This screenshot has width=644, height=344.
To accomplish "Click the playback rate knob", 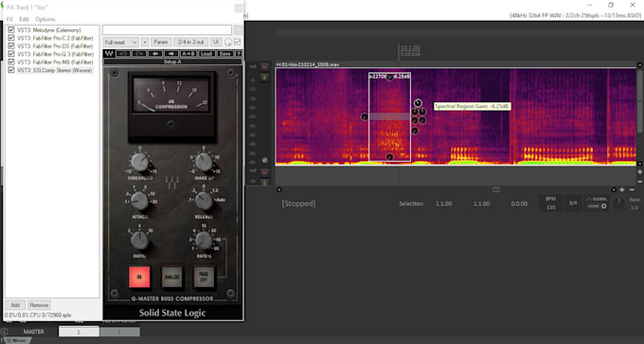I will 619,203.
